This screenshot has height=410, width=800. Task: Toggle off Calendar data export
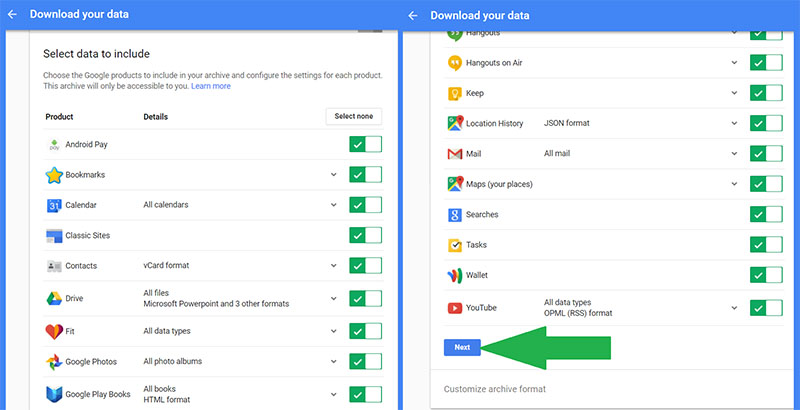[365, 205]
